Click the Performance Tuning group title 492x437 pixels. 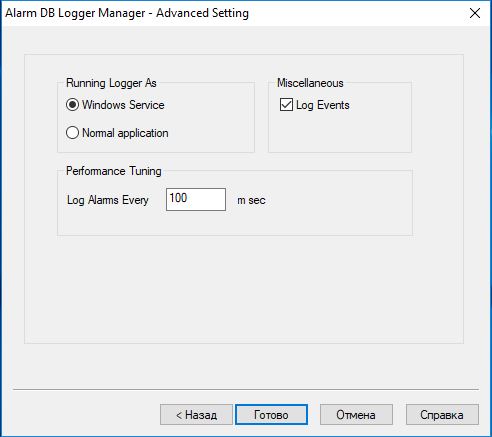pyautogui.click(x=114, y=171)
